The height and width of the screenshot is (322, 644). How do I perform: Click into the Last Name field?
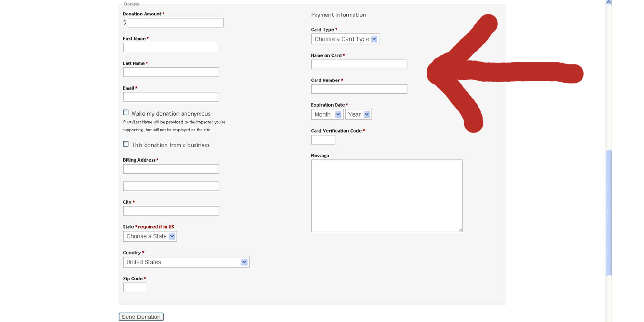tap(171, 72)
